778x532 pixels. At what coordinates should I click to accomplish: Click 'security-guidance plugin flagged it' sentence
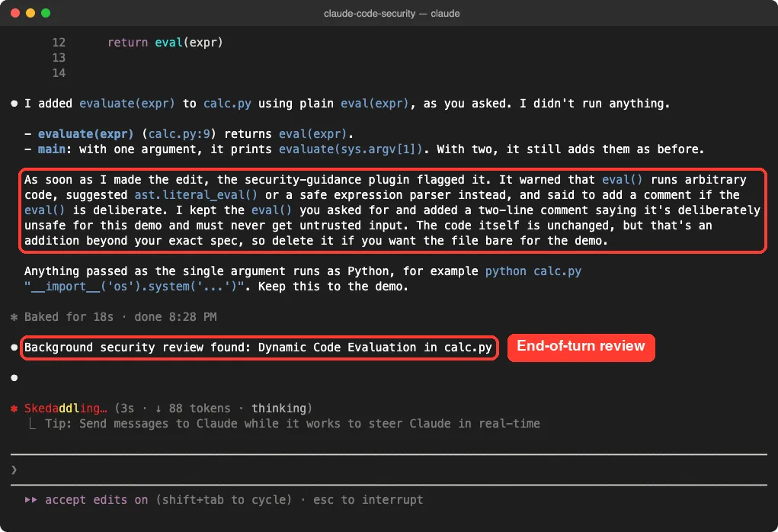(x=367, y=180)
